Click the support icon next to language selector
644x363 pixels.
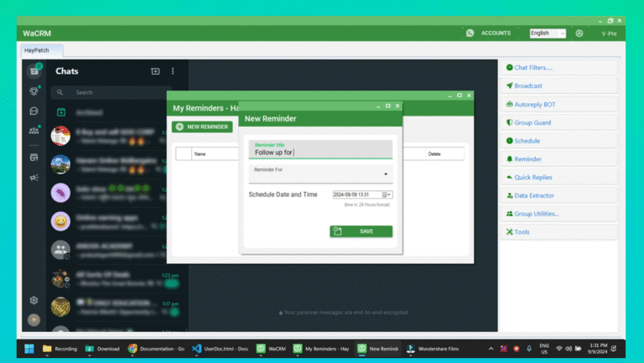[579, 34]
